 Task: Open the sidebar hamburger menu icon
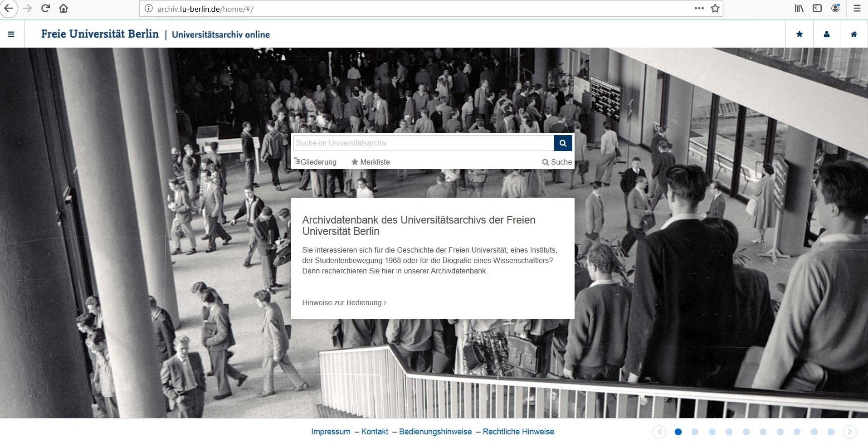[11, 34]
